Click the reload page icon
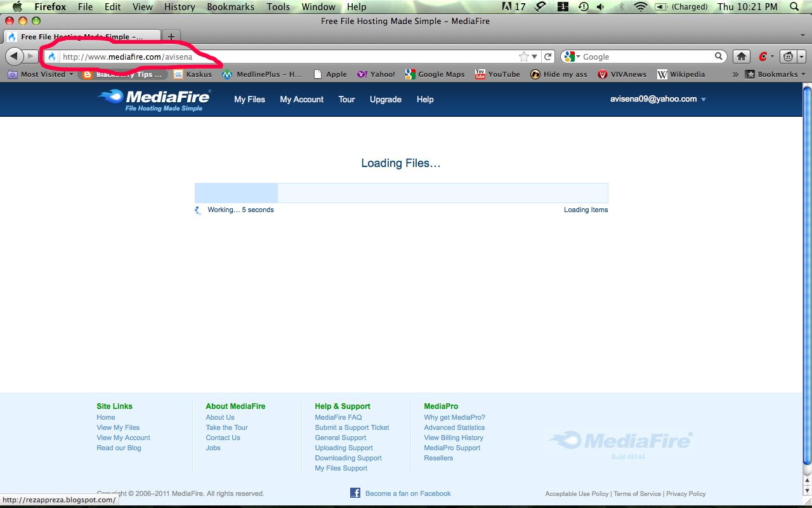The image size is (812, 508). (x=548, y=57)
